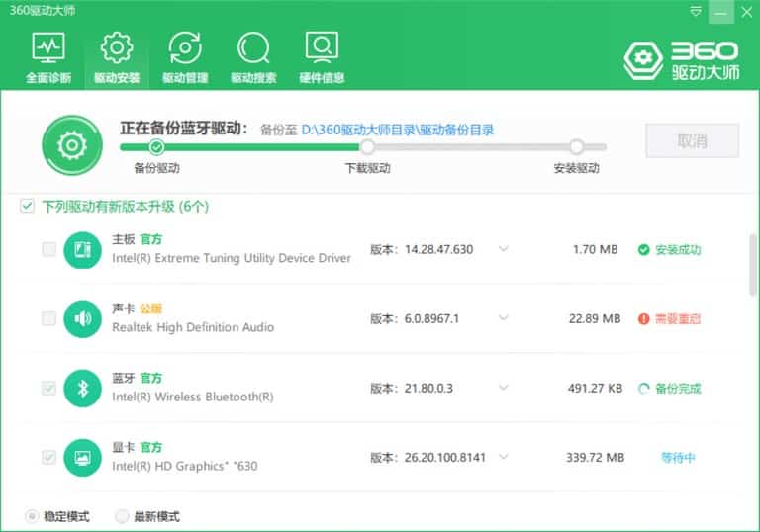The image size is (760, 532).
Task: Click the 22.89 MB size value
Action: click(595, 318)
